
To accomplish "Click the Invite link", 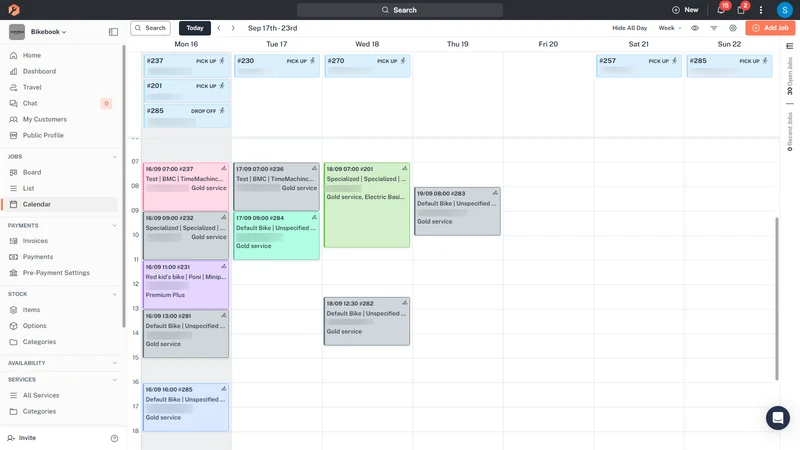I will tap(22, 438).
